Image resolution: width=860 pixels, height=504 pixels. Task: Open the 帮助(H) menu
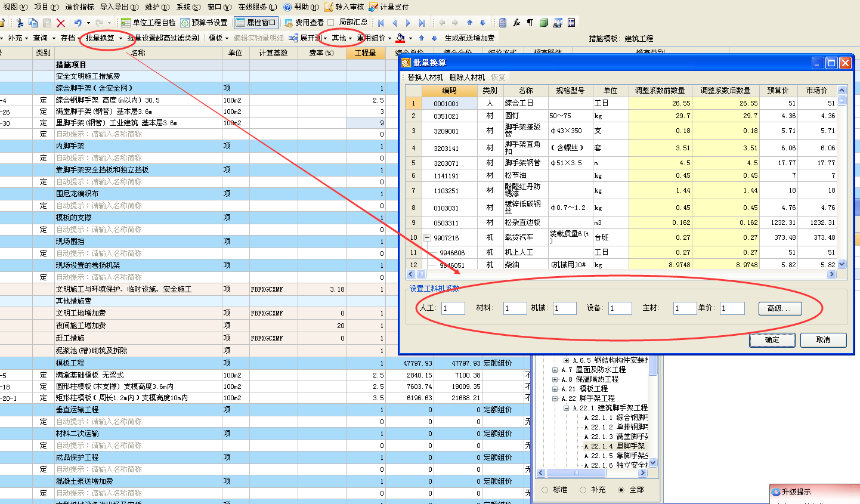click(301, 7)
